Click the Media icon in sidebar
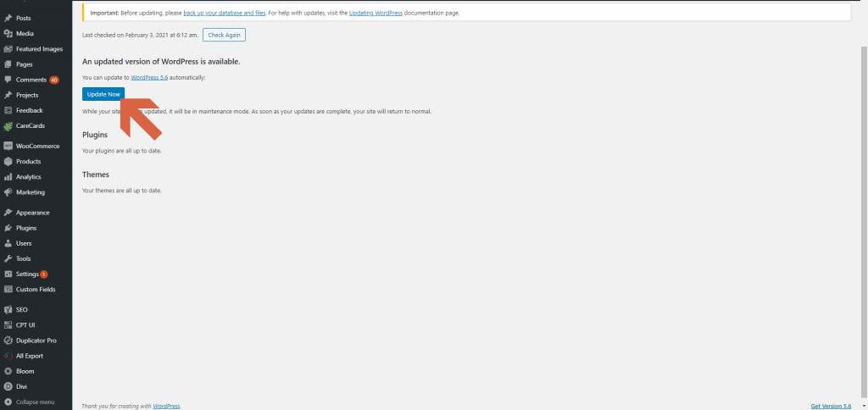868x410 pixels. coord(8,34)
